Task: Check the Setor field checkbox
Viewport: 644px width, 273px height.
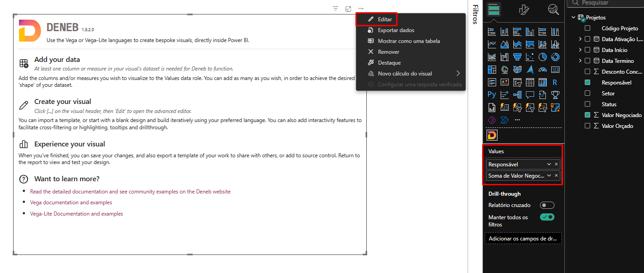Action: 587,93
